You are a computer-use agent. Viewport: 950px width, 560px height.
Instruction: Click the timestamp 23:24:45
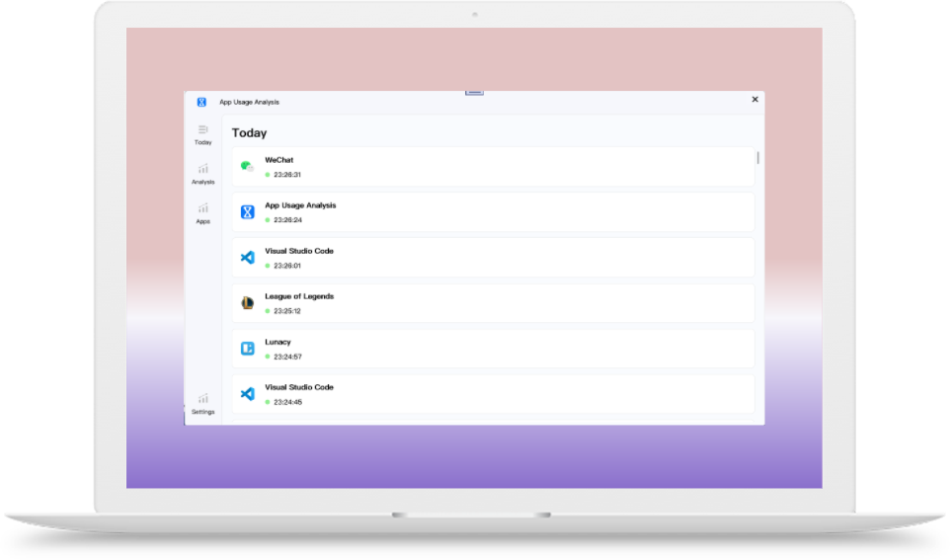(x=287, y=402)
